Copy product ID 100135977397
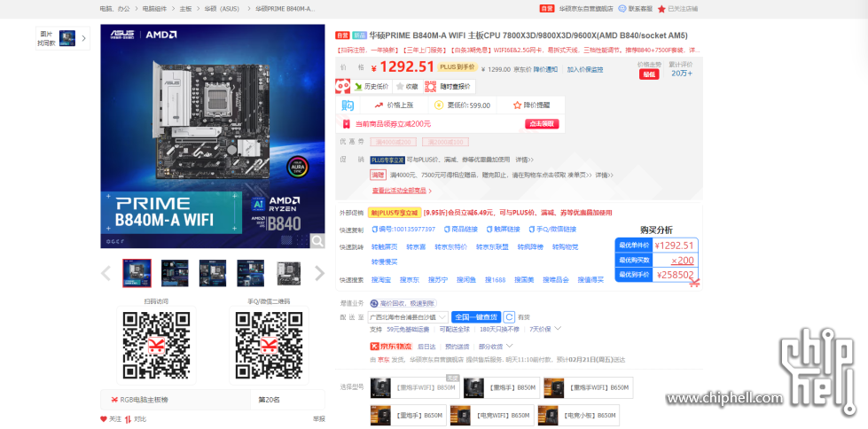 tap(403, 230)
